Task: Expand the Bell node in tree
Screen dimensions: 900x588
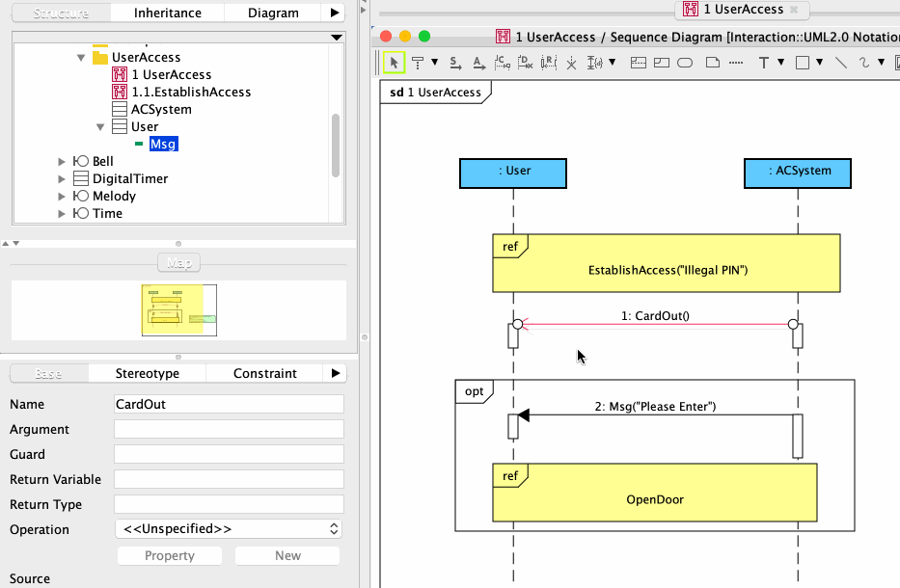Action: (x=63, y=162)
